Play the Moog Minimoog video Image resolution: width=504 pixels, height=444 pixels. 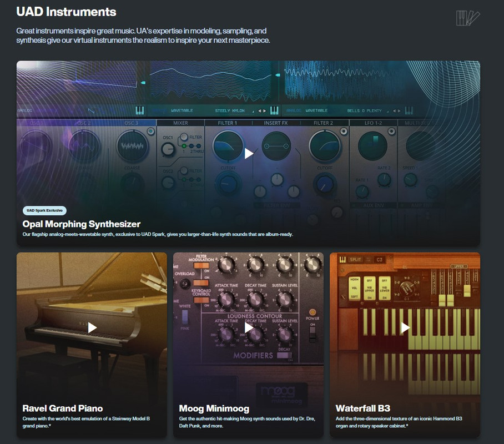[x=249, y=327]
